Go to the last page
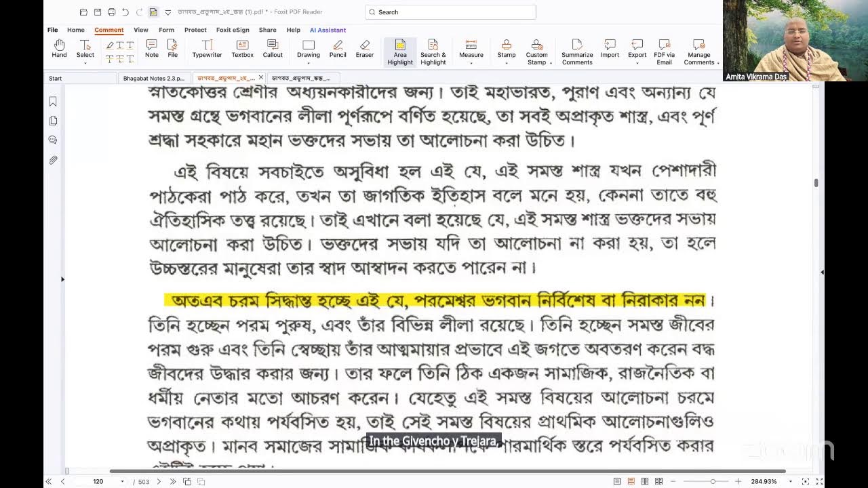This screenshot has width=868, height=488. tap(173, 481)
